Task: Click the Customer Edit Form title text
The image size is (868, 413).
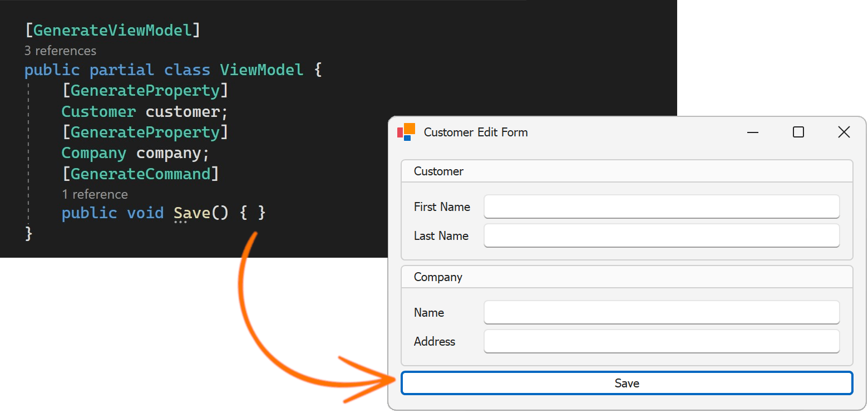Action: tap(476, 132)
